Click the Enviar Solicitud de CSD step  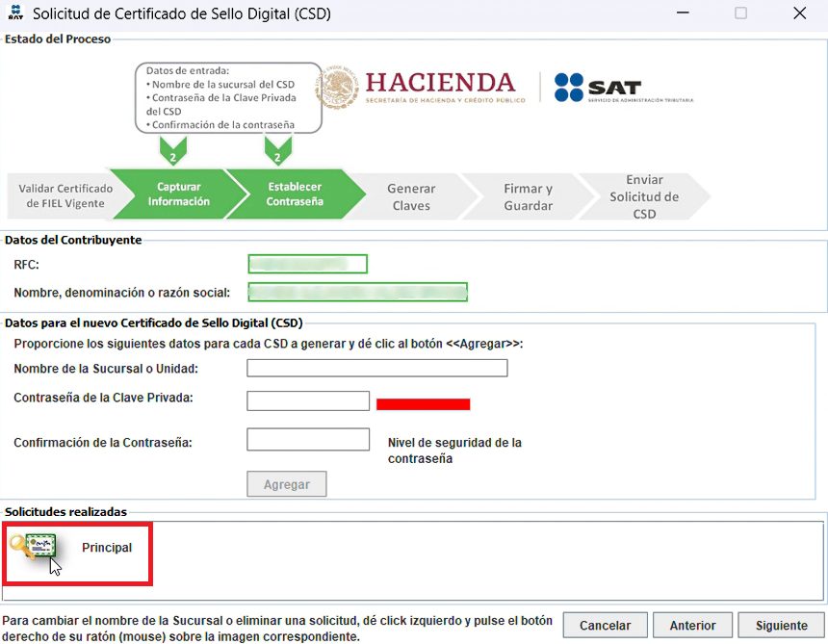[x=644, y=196]
